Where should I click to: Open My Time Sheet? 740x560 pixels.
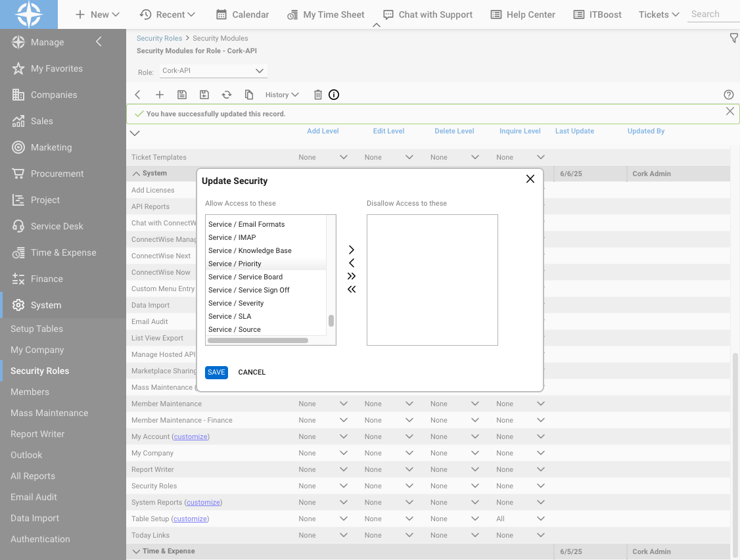click(x=325, y=14)
